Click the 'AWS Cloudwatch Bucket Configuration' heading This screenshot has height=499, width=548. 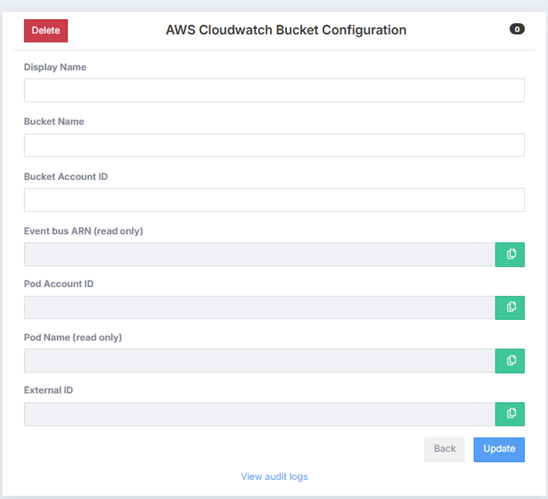tap(286, 30)
